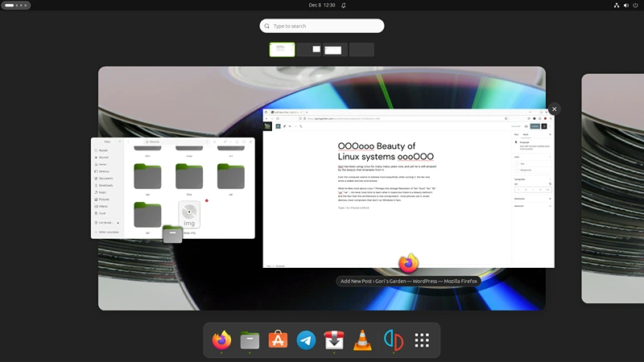The height and width of the screenshot is (362, 644).
Task: Expand the Dimensions panel plus button
Action: coord(550,199)
